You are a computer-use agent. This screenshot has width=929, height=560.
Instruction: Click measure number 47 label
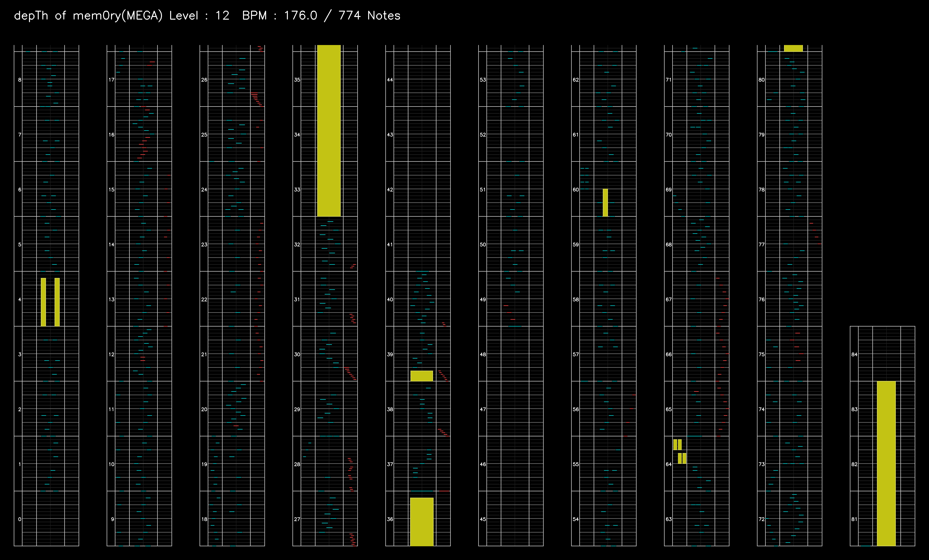pos(483,410)
